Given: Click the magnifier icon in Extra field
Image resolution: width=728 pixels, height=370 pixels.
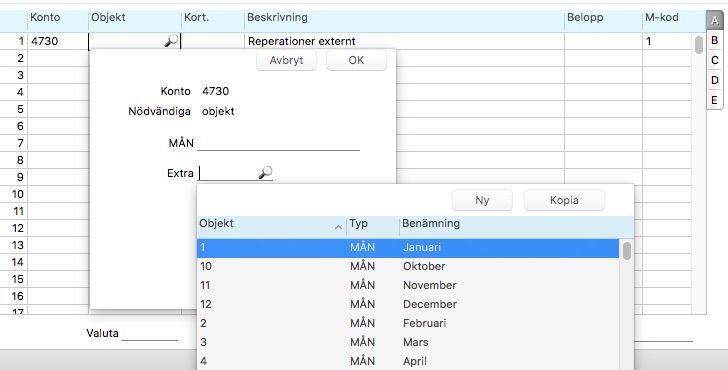Looking at the screenshot, I should tap(265, 173).
